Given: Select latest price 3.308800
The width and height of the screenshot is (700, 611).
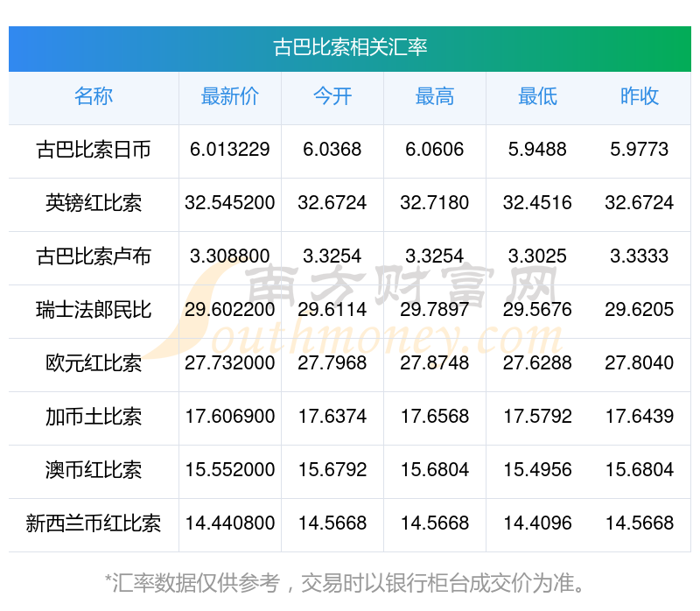Looking at the screenshot, I should (x=230, y=256).
